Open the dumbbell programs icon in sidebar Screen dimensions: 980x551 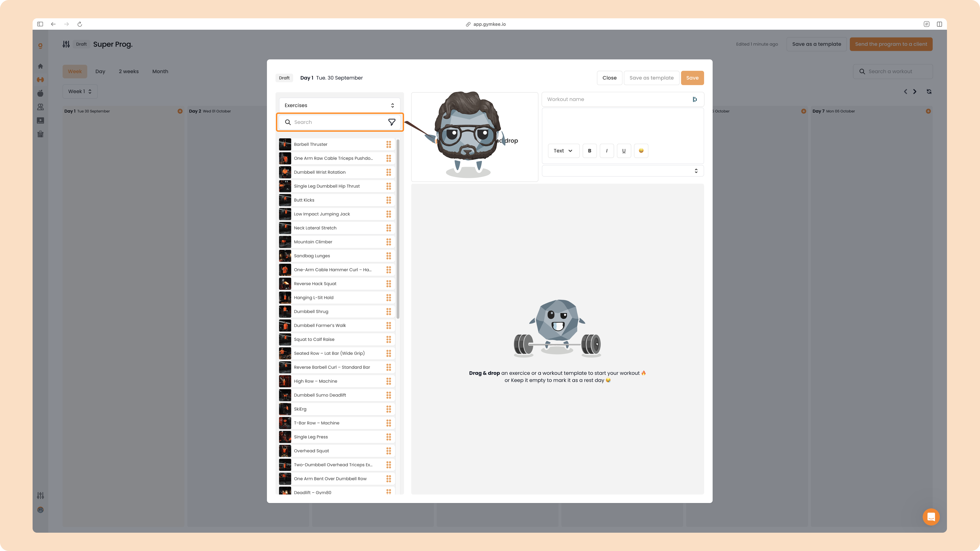click(40, 80)
